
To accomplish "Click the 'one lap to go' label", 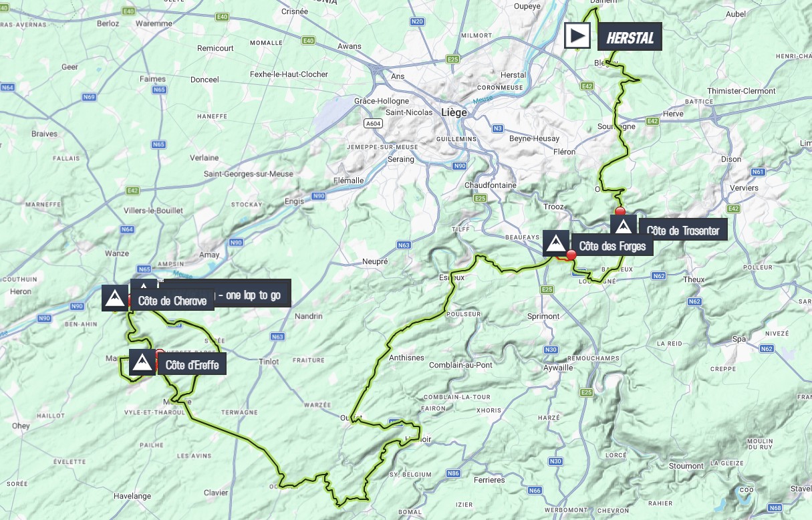I will tap(249, 295).
